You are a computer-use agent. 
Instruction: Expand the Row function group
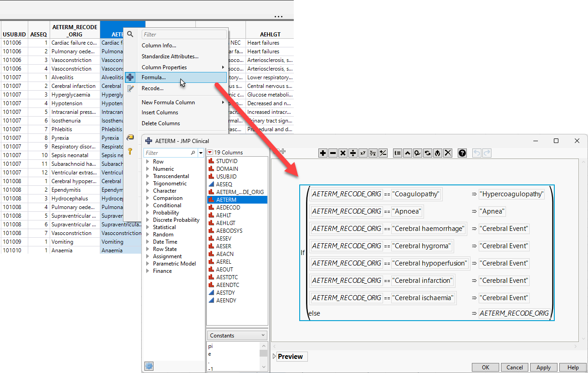pyautogui.click(x=148, y=162)
